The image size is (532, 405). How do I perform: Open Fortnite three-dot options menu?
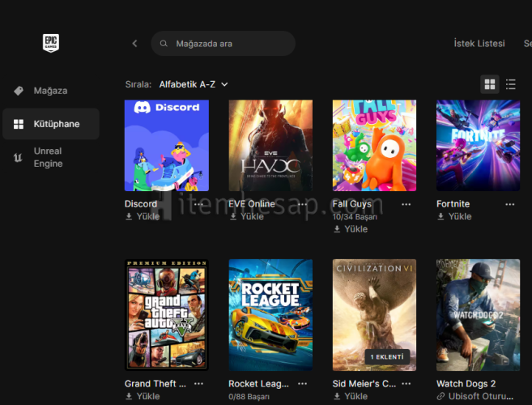pyautogui.click(x=509, y=204)
